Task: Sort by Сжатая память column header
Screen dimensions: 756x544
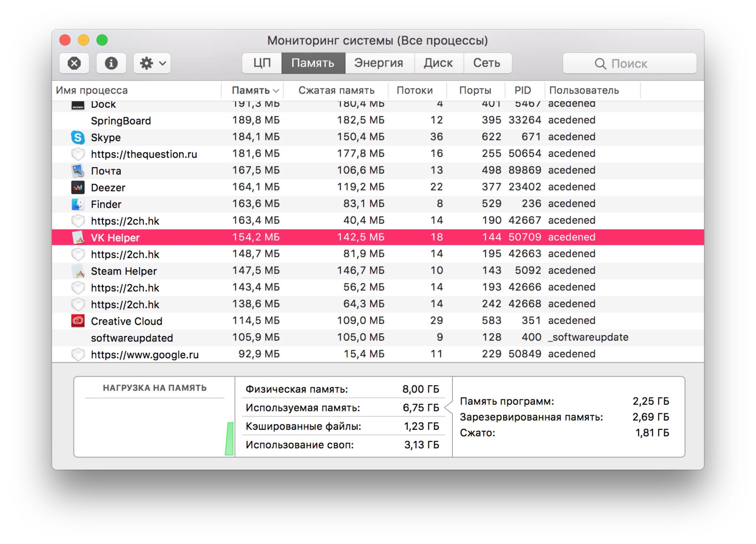Action: click(336, 90)
